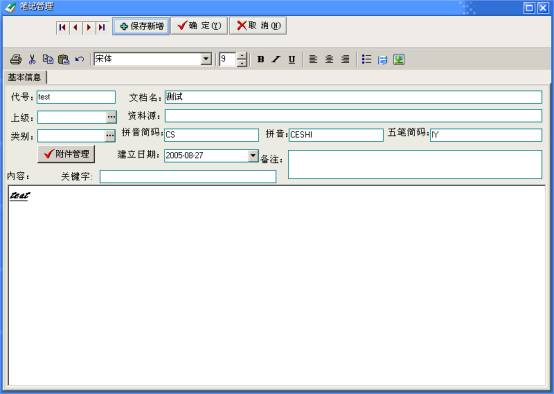Click the font size field showing 9
Viewport: 554px width, 394px height.
click(228, 59)
